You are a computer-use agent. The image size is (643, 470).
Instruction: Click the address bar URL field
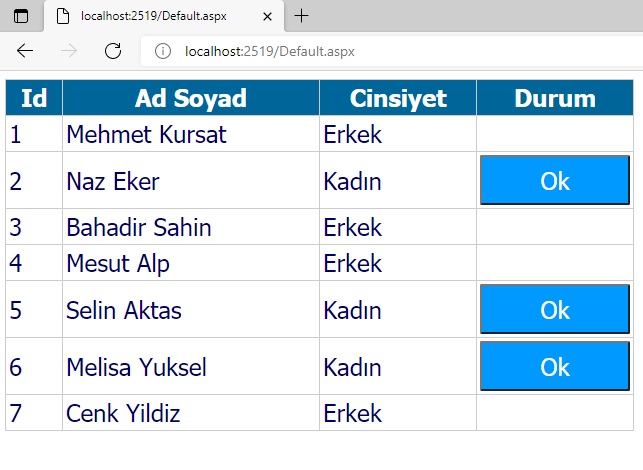[x=392, y=51]
